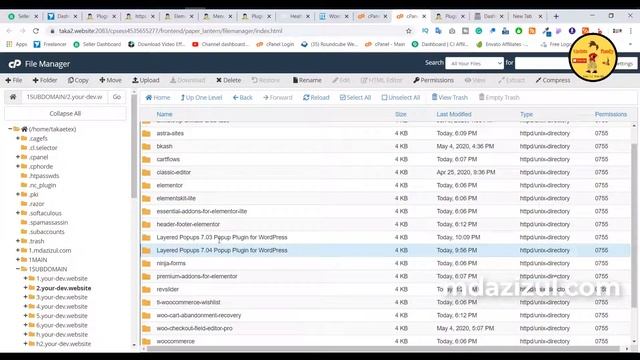Click the Copy toolbar button

tap(78, 80)
